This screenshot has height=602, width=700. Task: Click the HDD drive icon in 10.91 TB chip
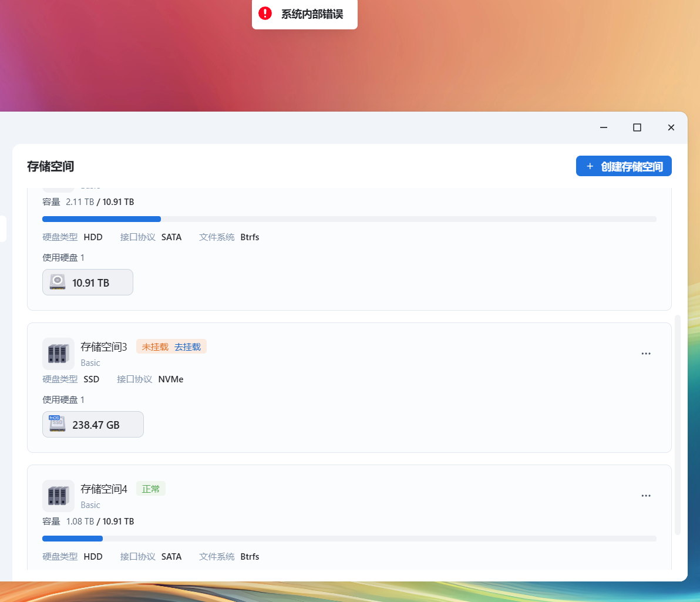tap(57, 282)
